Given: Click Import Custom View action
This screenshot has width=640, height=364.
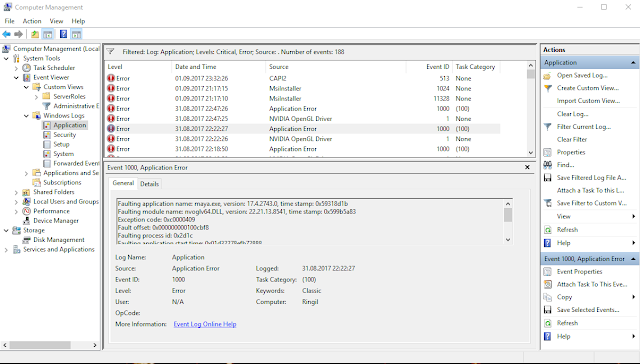Looking at the screenshot, I should pyautogui.click(x=588, y=101).
